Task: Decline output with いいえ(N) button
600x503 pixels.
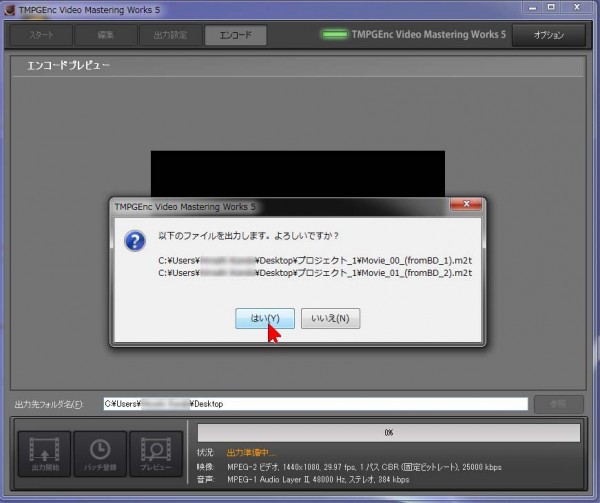Action: pyautogui.click(x=330, y=318)
